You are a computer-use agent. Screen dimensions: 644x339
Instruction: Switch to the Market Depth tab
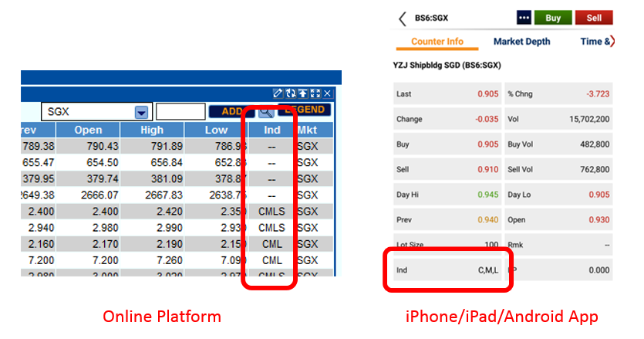521,42
